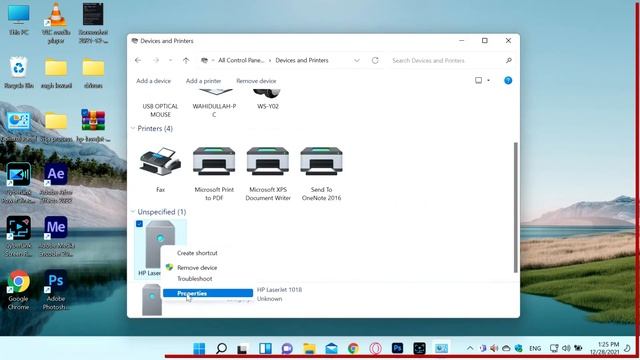
Task: Click Devices and Printers breadcrumb
Action: pyautogui.click(x=302, y=60)
